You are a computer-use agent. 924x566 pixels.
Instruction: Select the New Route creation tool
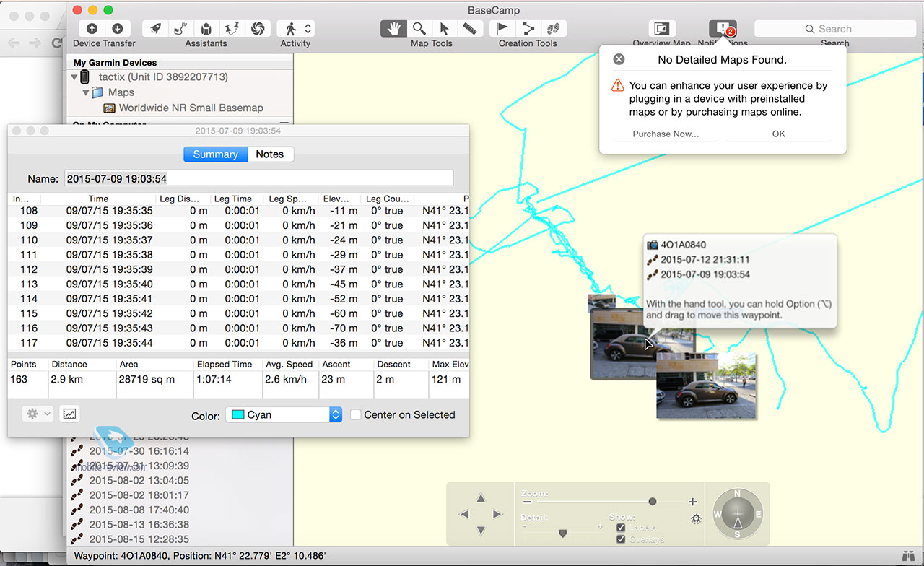click(528, 29)
